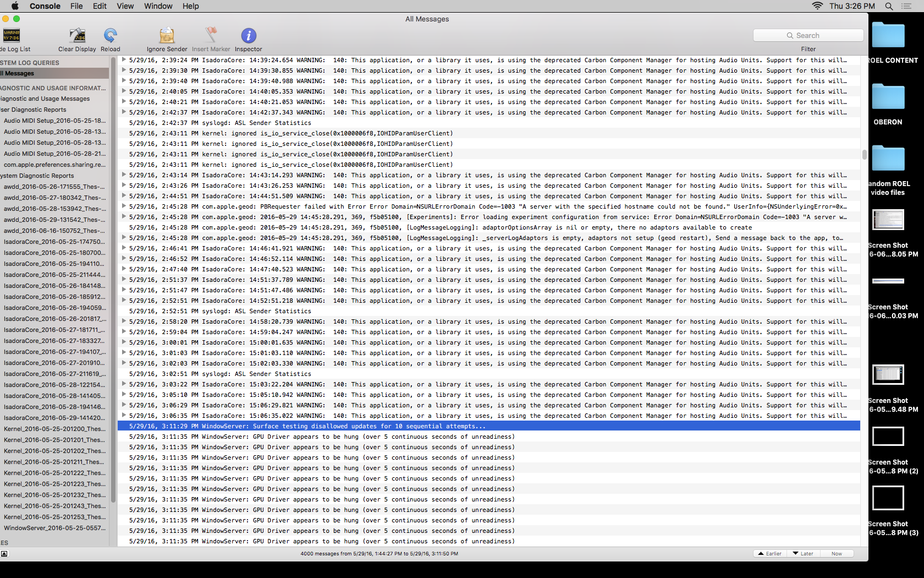Click the Search filter field
The height and width of the screenshot is (578, 924).
coord(808,35)
